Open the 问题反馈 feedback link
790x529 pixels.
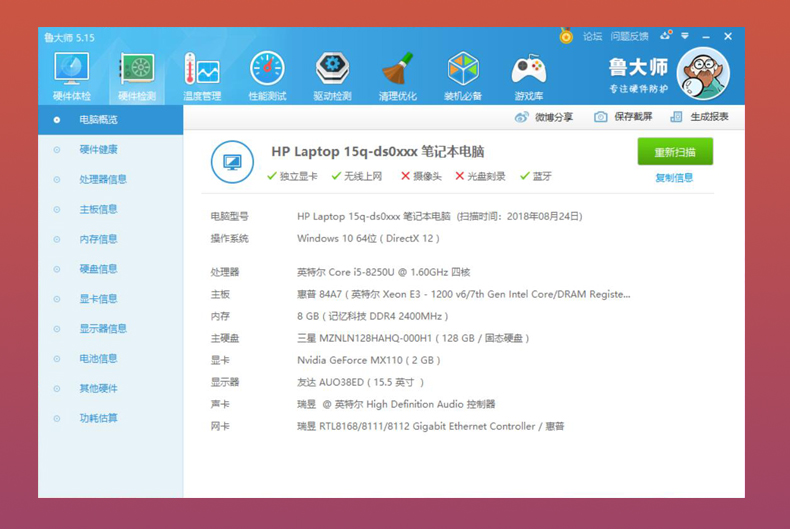[629, 36]
